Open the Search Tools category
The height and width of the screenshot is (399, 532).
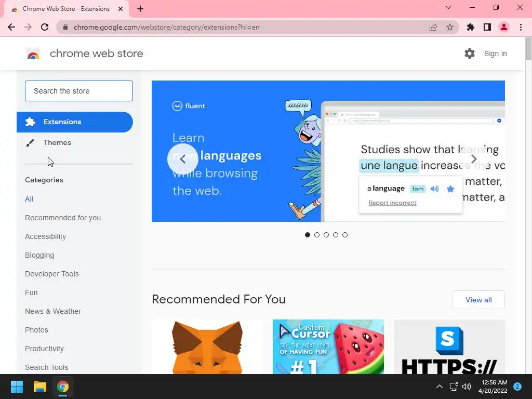coord(46,367)
